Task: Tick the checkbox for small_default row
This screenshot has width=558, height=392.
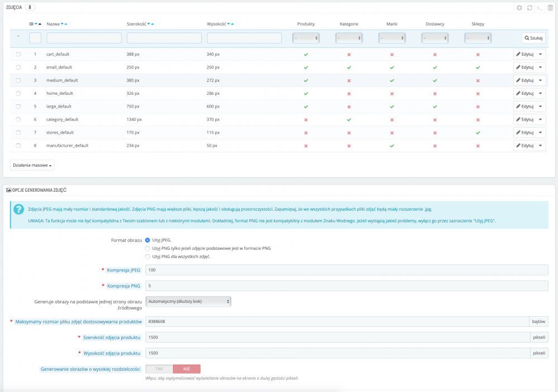Action: click(x=18, y=67)
